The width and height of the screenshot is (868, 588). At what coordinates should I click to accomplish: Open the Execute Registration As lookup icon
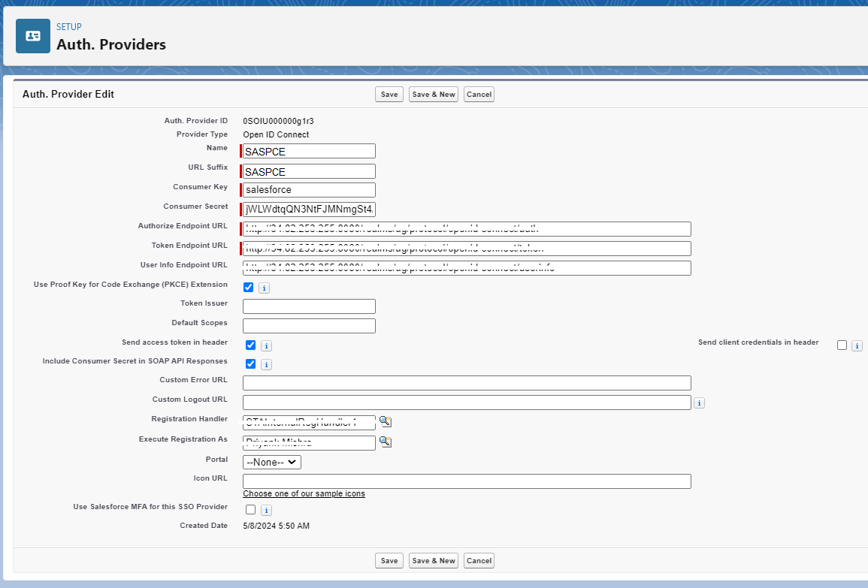coord(385,442)
